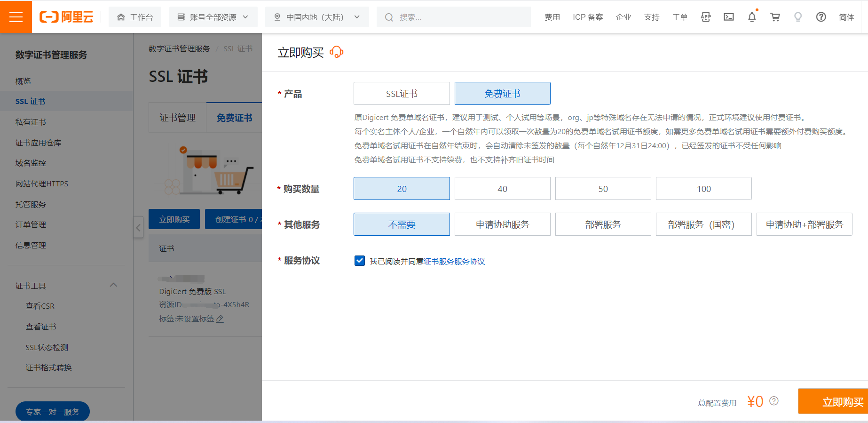
Task: Click the app download icon
Action: [706, 17]
